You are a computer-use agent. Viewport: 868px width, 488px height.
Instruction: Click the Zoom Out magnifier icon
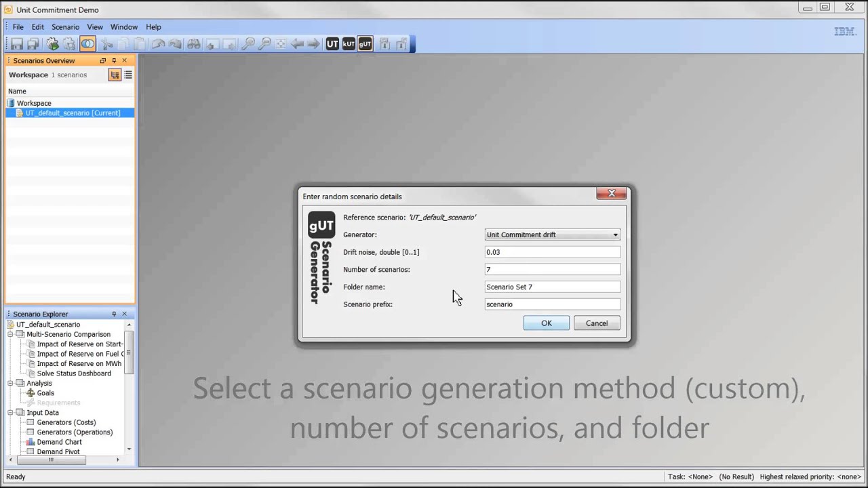(264, 44)
